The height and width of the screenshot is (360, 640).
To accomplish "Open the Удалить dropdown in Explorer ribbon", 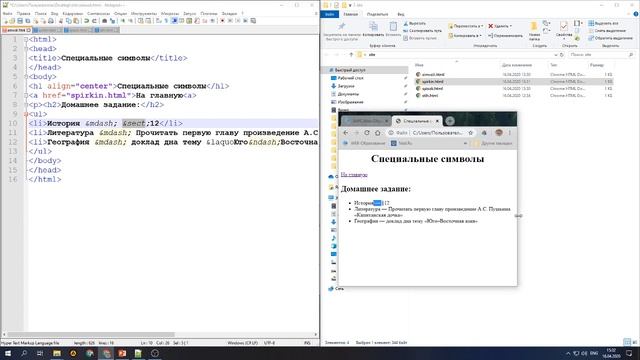I will click(500, 26).
